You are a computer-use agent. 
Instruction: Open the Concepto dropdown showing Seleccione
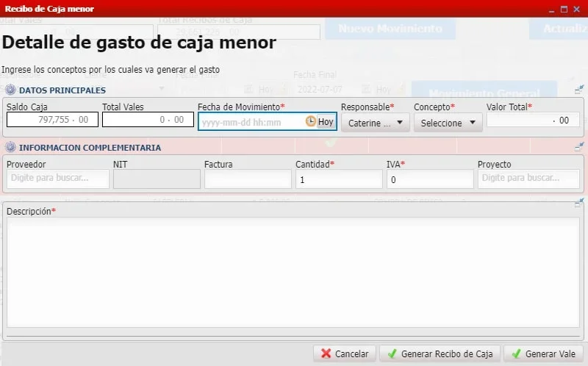coord(448,123)
